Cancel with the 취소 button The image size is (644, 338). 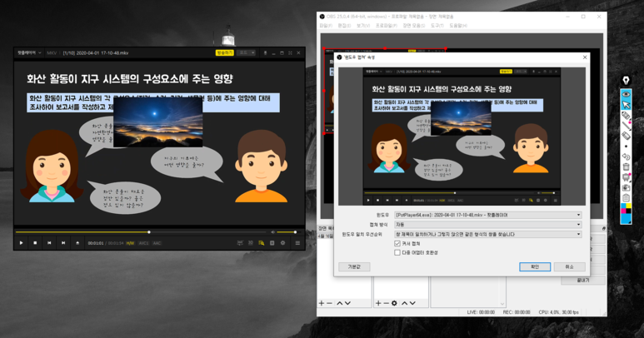569,266
